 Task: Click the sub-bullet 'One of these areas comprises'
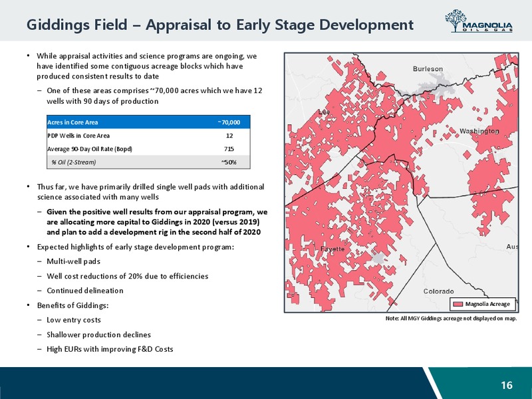point(154,96)
